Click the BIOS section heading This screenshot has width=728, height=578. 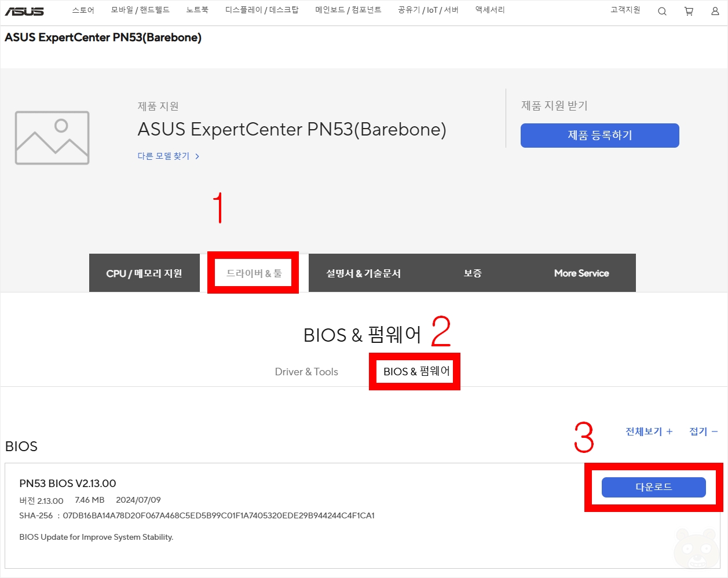(21, 447)
